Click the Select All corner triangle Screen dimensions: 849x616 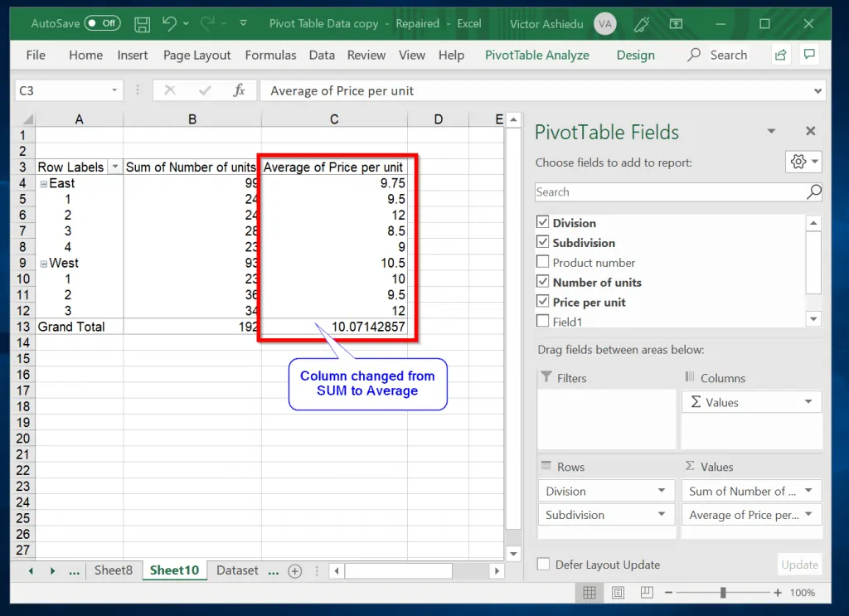(x=28, y=119)
